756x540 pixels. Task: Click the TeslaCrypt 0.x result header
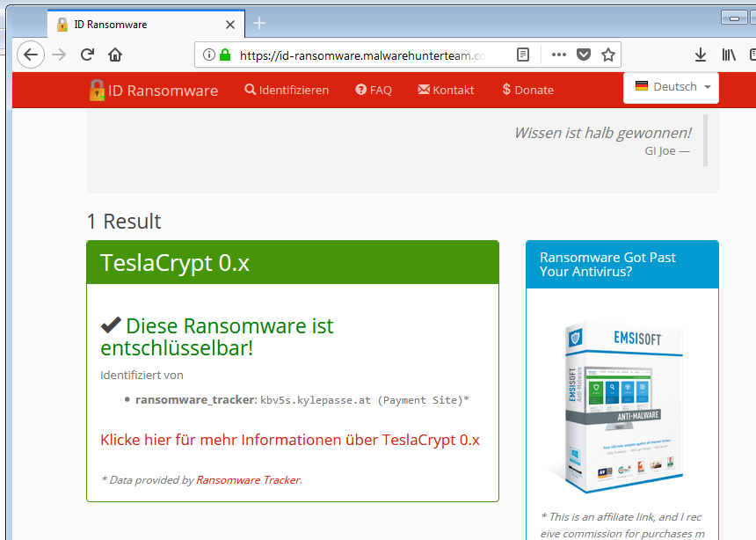click(x=293, y=262)
